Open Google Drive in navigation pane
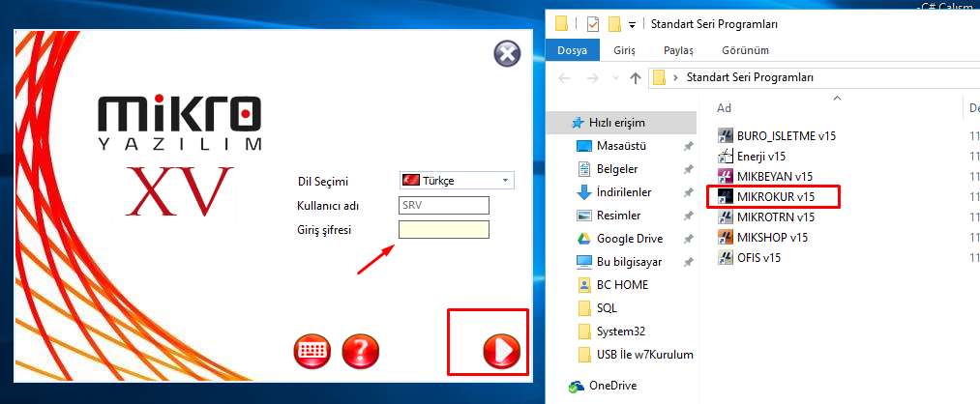980x404 pixels. (621, 239)
